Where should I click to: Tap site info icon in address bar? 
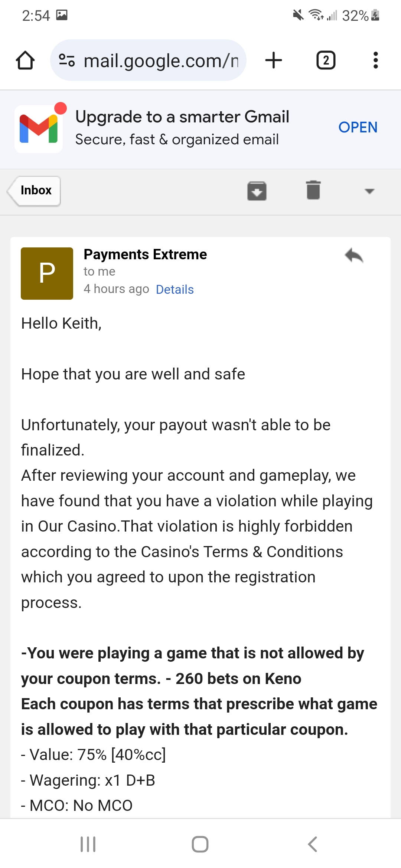(67, 60)
